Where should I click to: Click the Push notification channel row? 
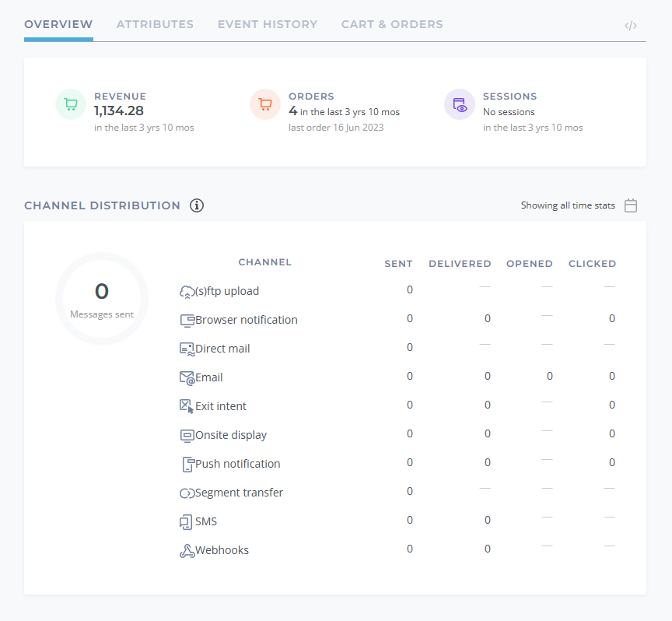[397, 464]
